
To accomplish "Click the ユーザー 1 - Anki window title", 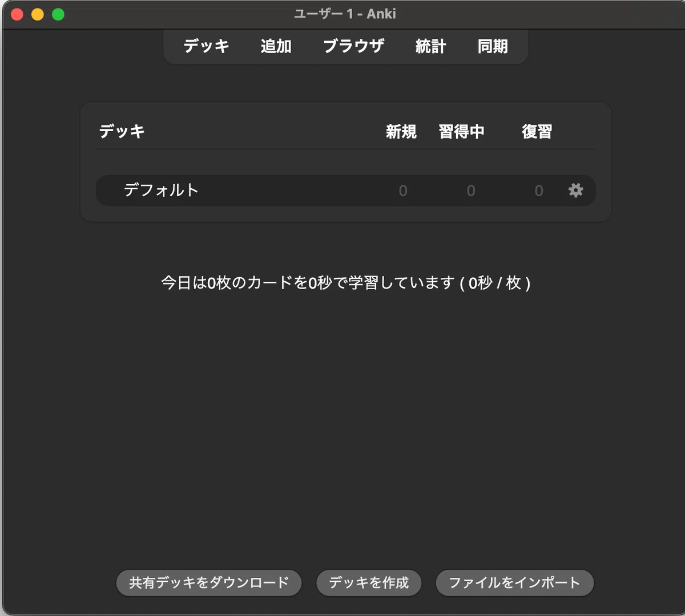I will pyautogui.click(x=345, y=14).
